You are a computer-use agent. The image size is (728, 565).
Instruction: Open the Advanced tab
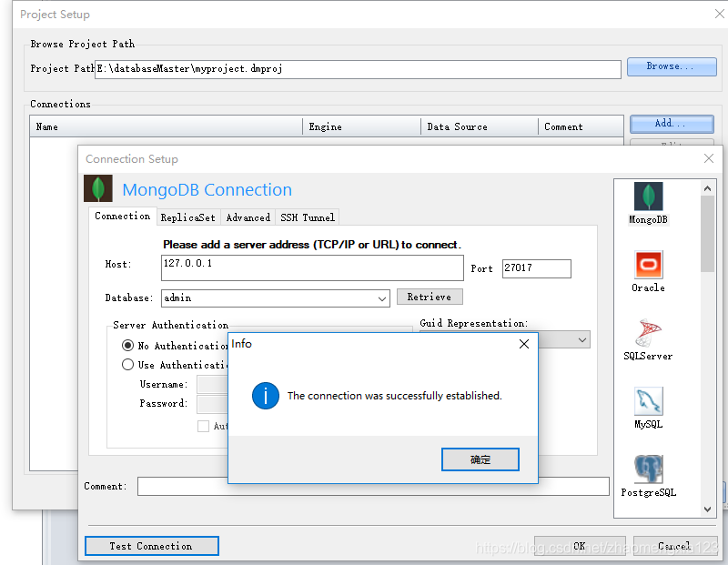[248, 217]
